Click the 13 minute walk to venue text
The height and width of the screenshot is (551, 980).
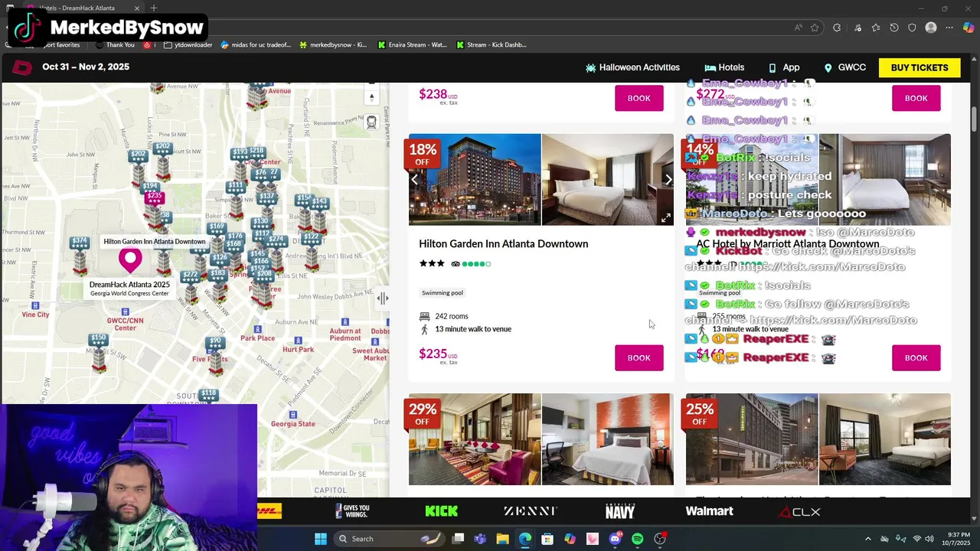click(473, 329)
